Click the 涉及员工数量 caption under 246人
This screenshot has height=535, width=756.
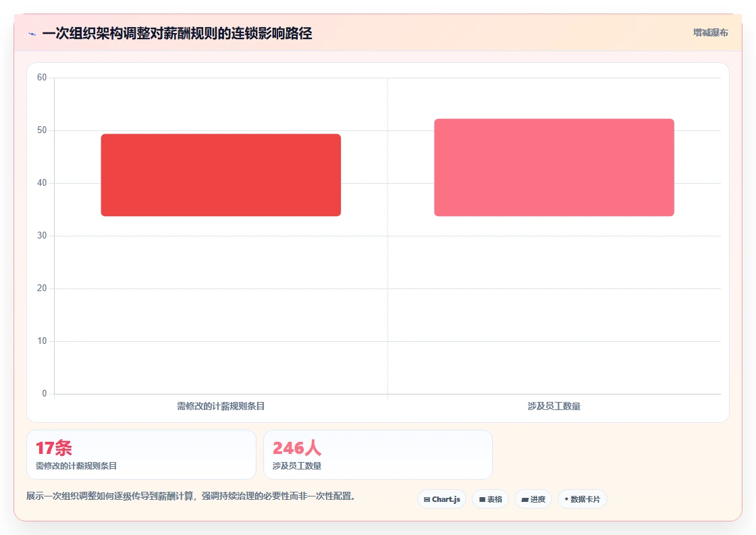[x=297, y=466]
